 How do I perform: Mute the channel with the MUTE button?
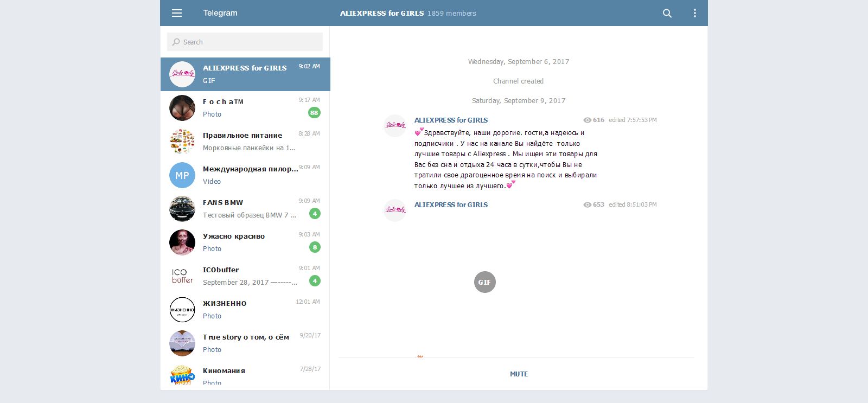[519, 374]
